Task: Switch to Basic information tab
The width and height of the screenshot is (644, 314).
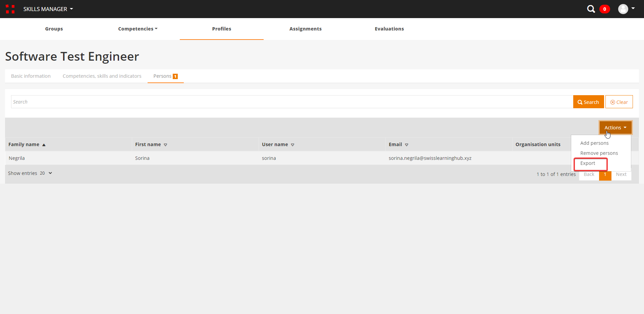Action: (x=31, y=76)
